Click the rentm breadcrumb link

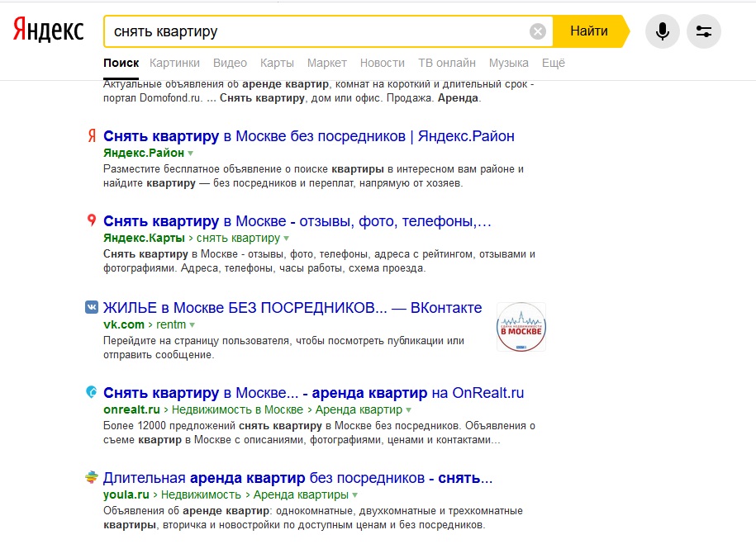tap(171, 324)
